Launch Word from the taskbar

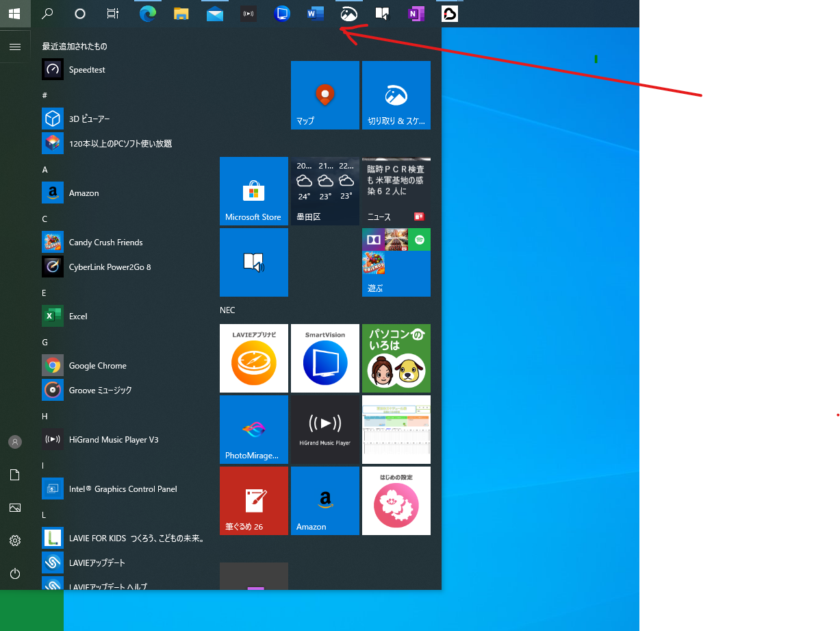click(316, 14)
